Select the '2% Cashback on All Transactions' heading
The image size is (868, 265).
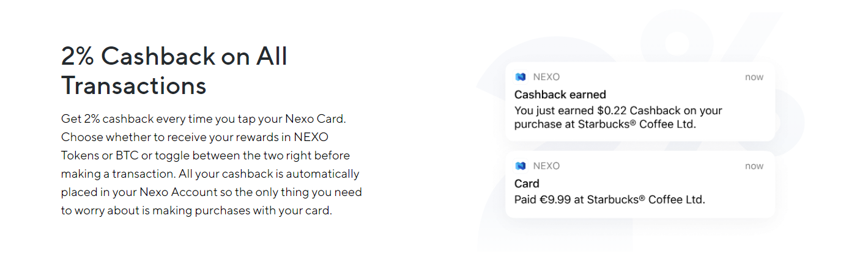point(174,71)
